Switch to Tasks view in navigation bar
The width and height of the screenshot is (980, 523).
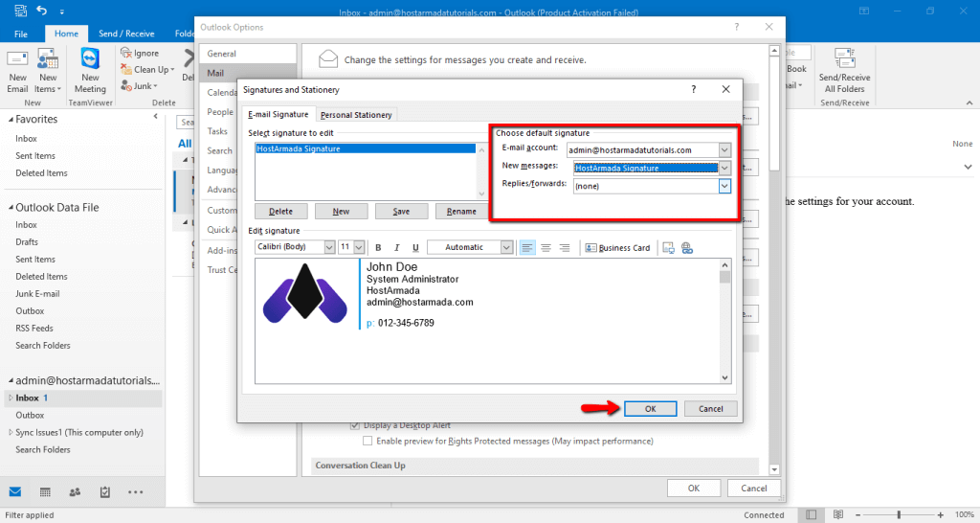105,491
